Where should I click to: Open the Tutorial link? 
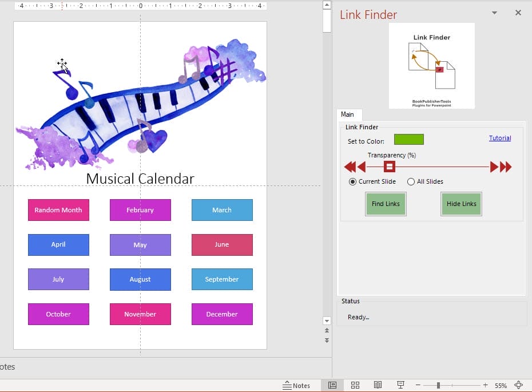coord(499,138)
